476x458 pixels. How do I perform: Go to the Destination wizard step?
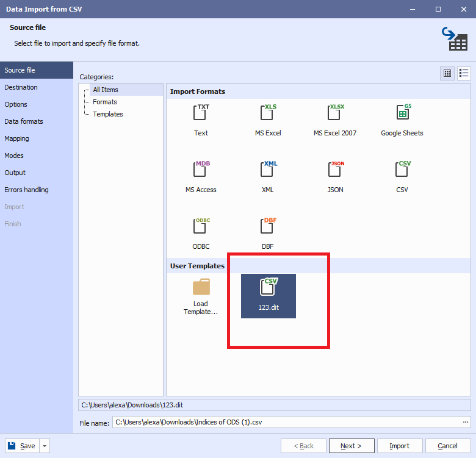tap(37, 87)
